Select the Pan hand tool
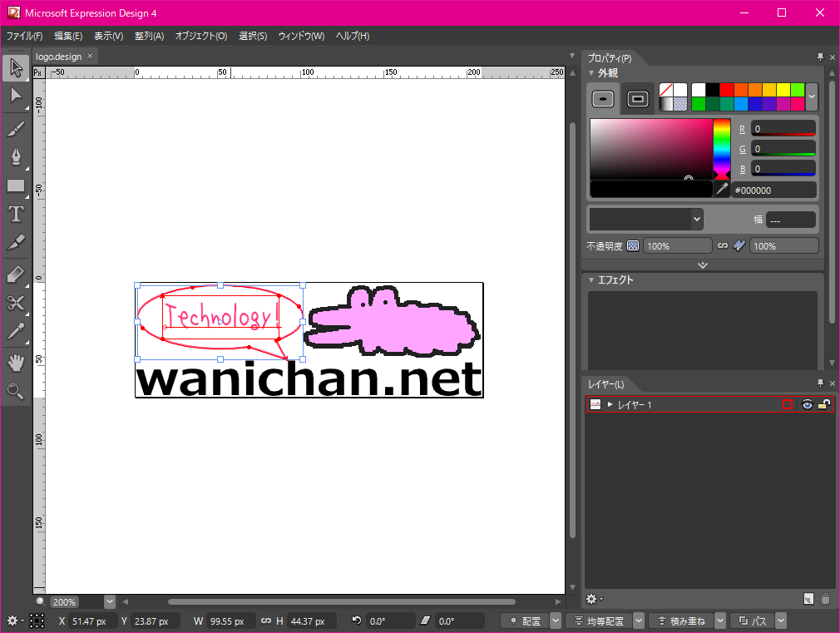840x633 pixels. (x=16, y=363)
